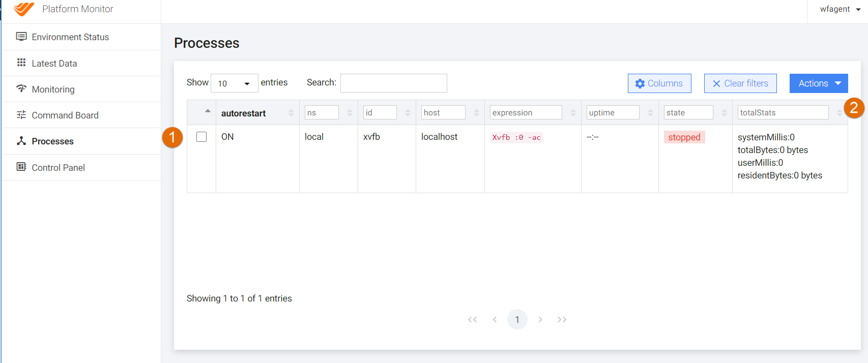Click the Clear filters button
The image size is (868, 363).
tap(740, 83)
